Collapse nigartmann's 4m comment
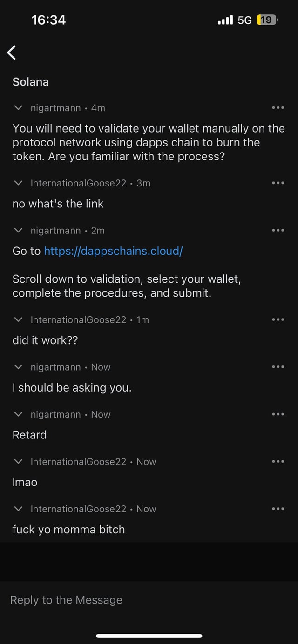The width and height of the screenshot is (298, 644). tap(18, 108)
